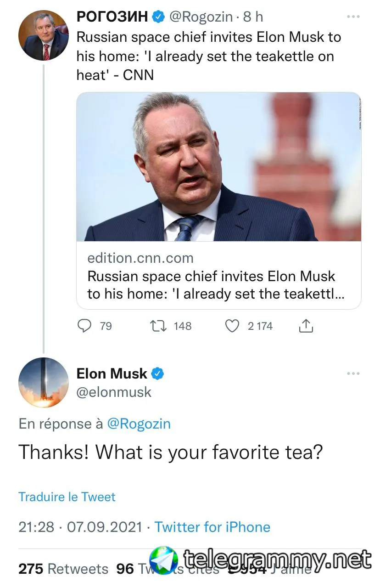Open Elon Musk's rocket avatar
The height and width of the screenshot is (588, 380).
[43, 382]
